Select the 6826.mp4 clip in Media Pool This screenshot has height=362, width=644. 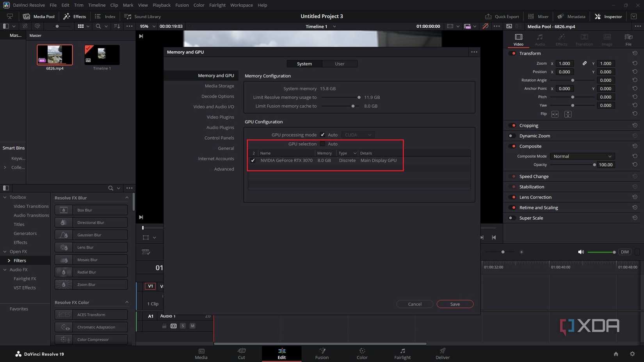click(54, 55)
